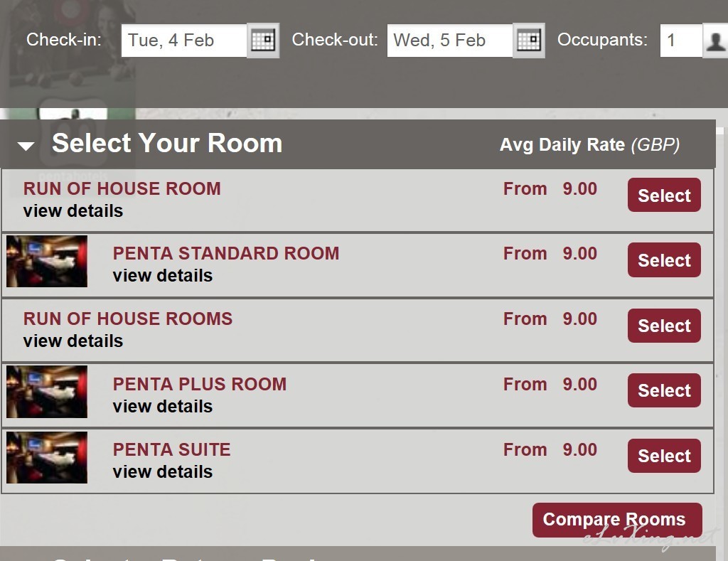This screenshot has height=561, width=728.
Task: Click the Compare Rooms button
Action: click(617, 520)
